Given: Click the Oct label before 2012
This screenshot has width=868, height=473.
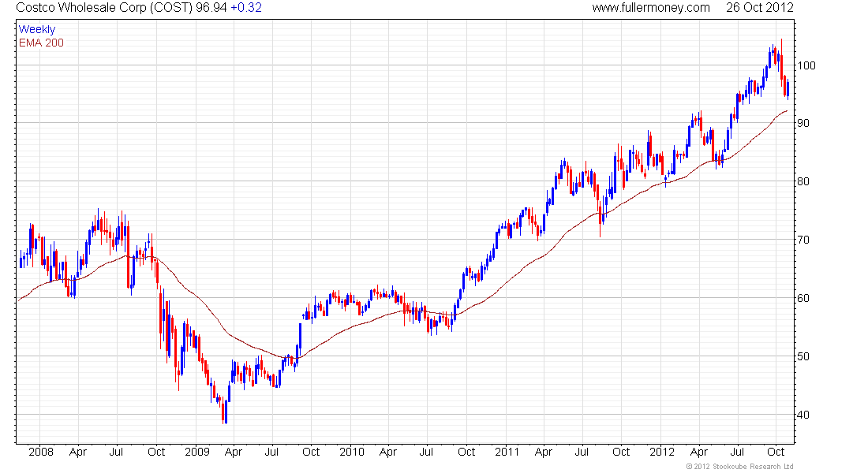Looking at the screenshot, I should 621,452.
